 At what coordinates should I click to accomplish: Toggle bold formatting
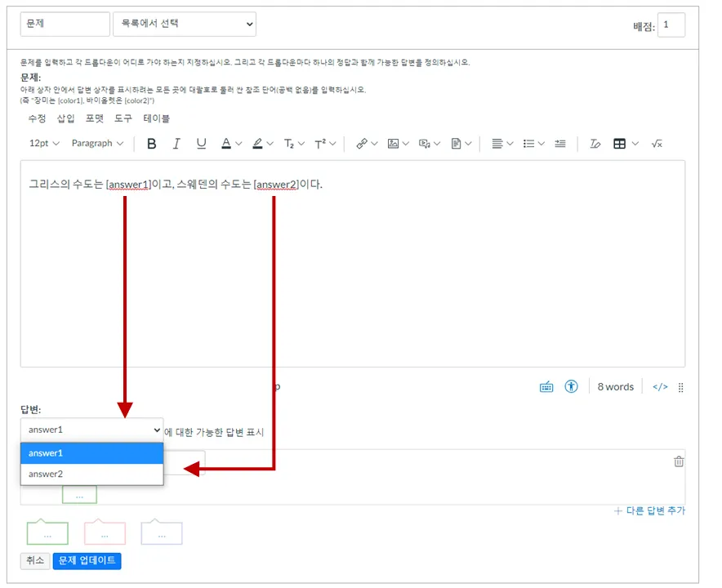click(151, 144)
